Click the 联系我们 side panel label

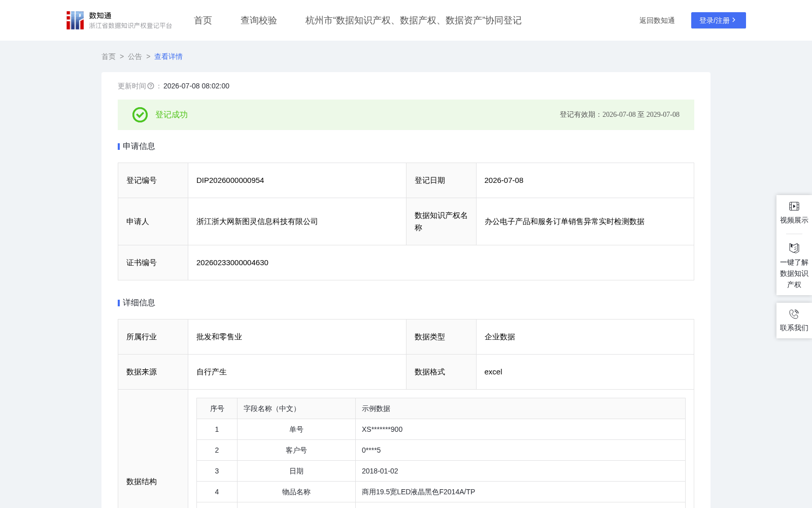click(794, 328)
